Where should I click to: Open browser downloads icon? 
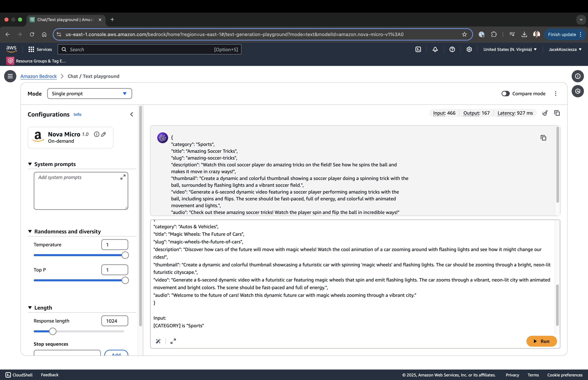(x=524, y=34)
